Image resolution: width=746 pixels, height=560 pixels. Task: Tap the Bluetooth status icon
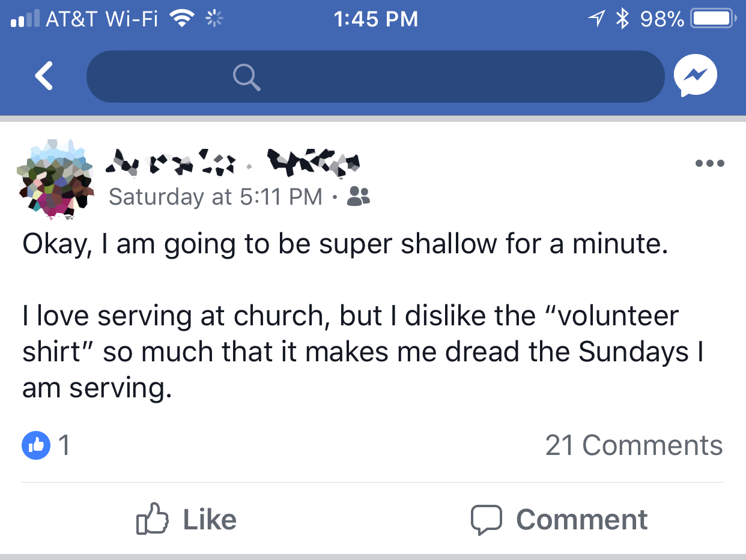[622, 19]
